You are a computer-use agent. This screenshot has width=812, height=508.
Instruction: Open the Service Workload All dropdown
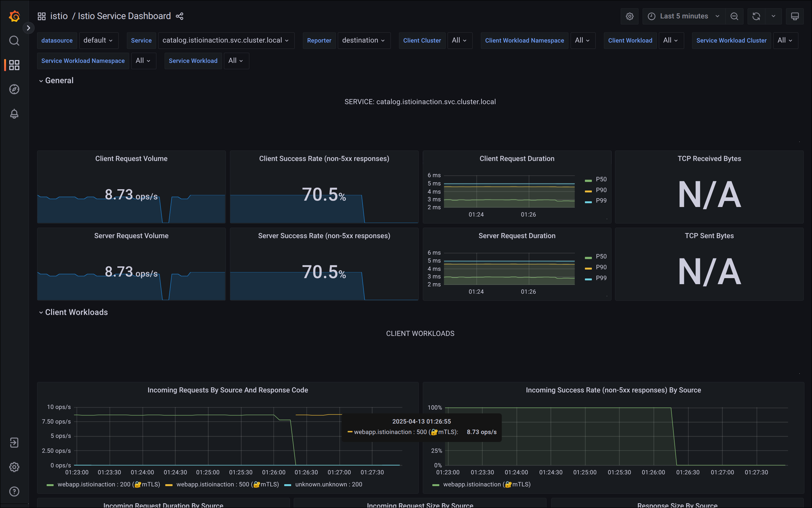(236, 61)
